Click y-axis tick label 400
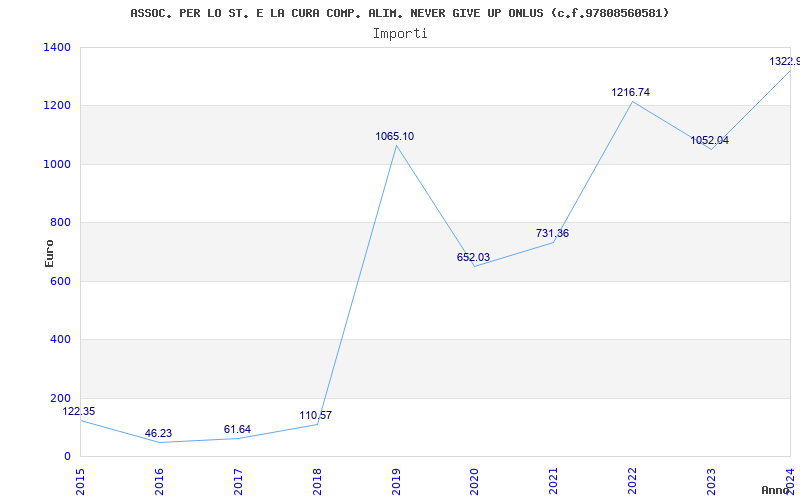Viewport: 800px width, 500px height. 61,339
